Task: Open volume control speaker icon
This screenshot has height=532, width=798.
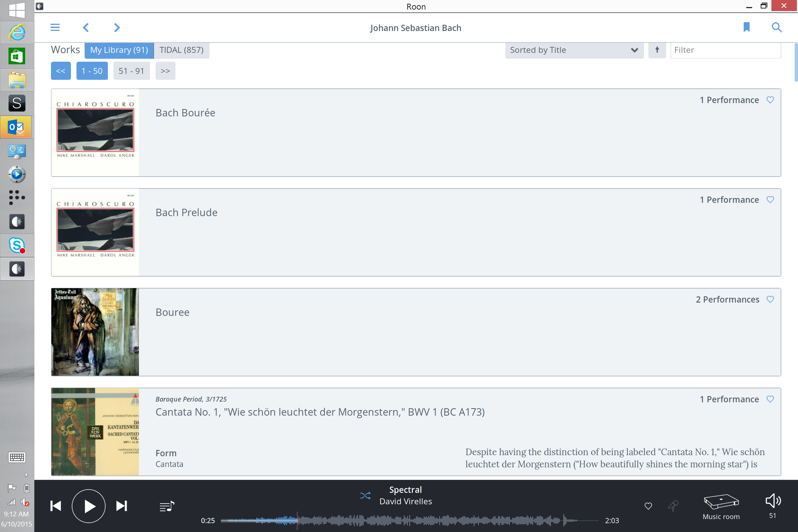Action: click(773, 501)
